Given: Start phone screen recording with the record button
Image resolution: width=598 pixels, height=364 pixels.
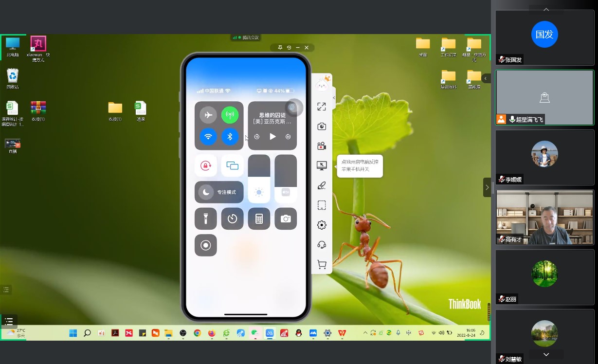Looking at the screenshot, I should (206, 245).
